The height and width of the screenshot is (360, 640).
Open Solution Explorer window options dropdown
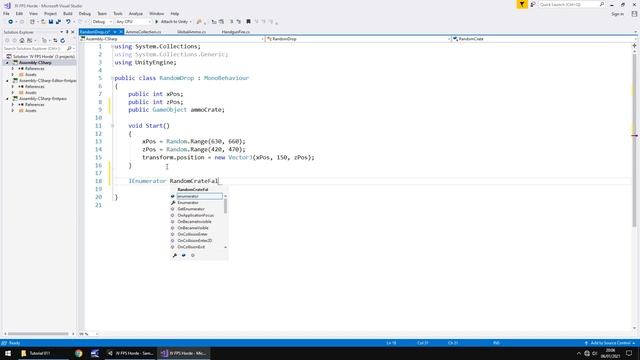pos(62,32)
